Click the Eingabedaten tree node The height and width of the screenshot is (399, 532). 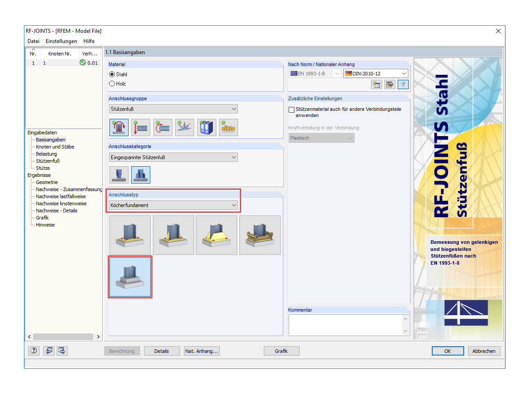(42, 133)
